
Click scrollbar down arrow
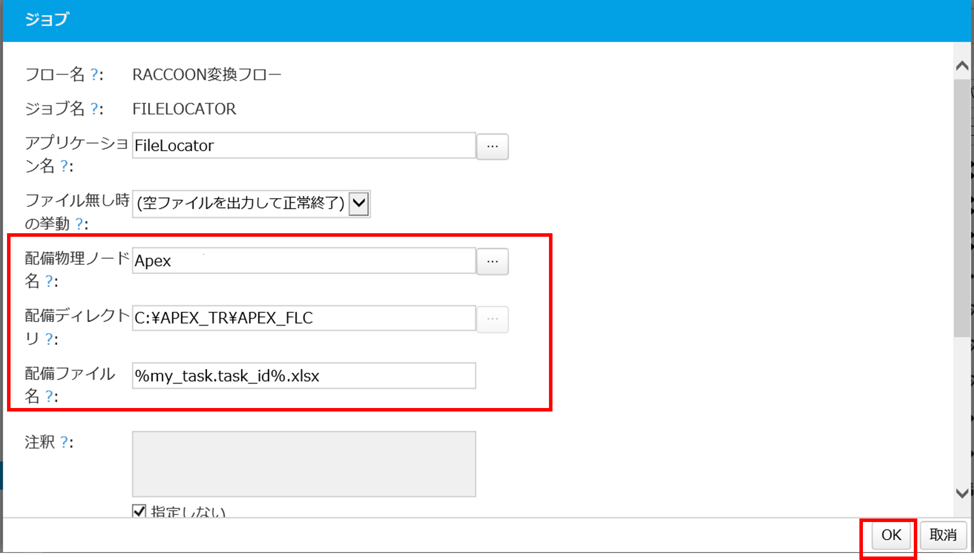click(962, 493)
